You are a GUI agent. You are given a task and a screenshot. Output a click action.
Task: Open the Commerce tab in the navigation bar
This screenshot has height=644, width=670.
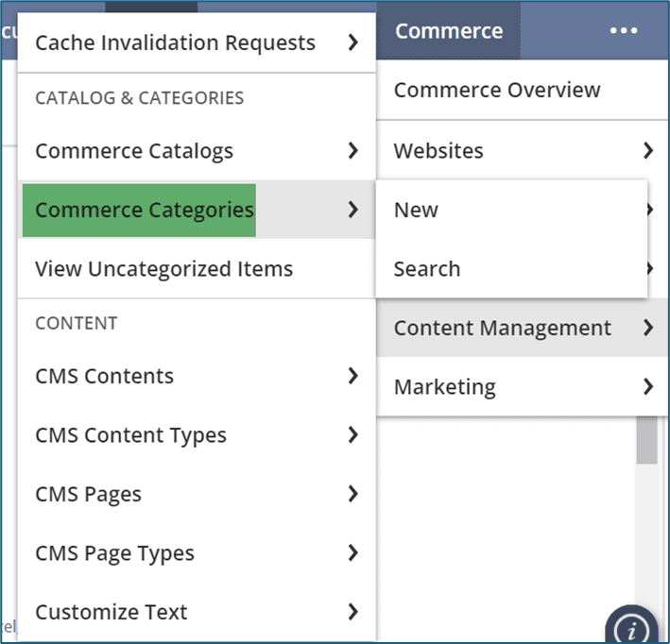point(448,31)
